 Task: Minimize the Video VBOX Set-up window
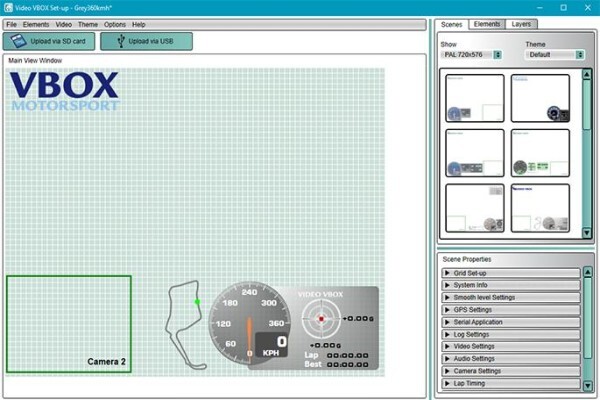(540, 8)
